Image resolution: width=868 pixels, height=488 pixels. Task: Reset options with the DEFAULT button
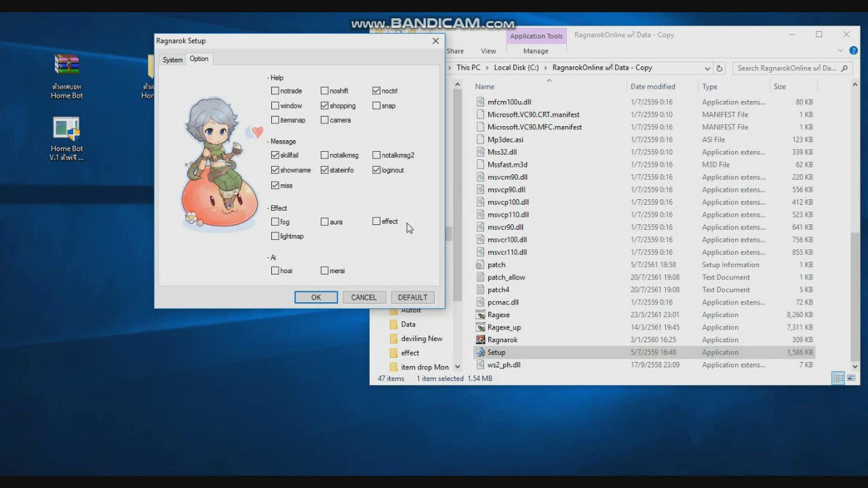pyautogui.click(x=412, y=298)
